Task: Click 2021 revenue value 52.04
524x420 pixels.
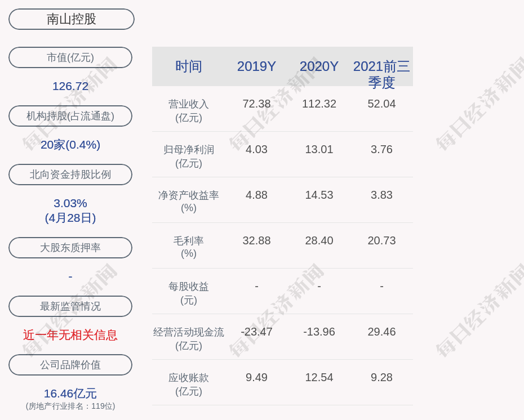Action: click(381, 104)
